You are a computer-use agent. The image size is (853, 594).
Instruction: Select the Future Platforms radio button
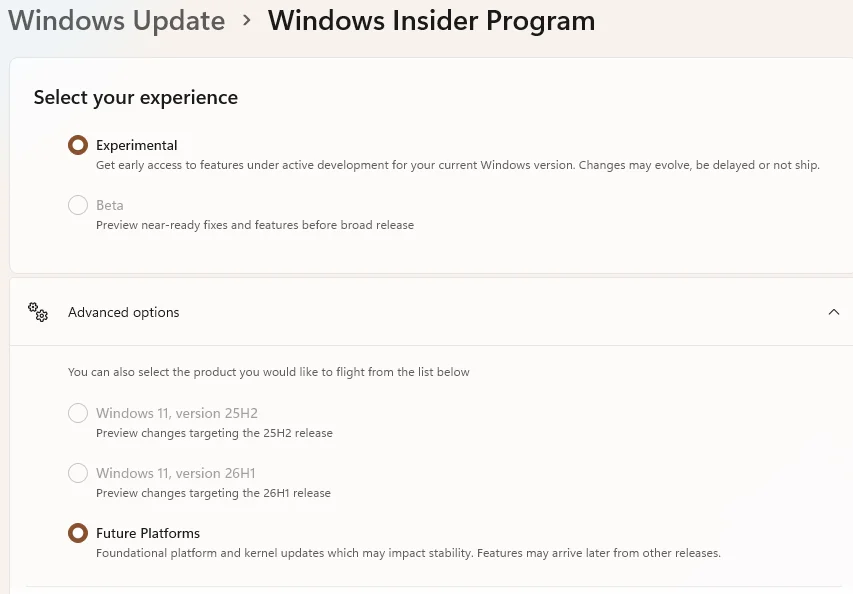click(78, 533)
